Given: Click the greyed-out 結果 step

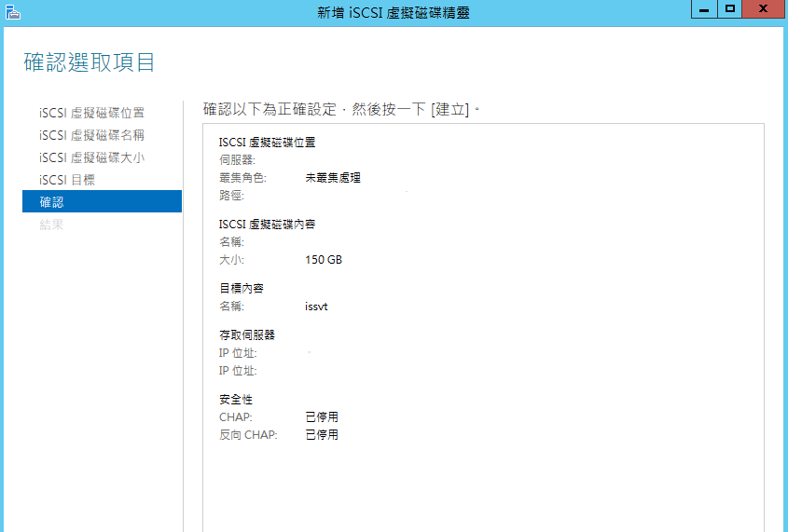Looking at the screenshot, I should pyautogui.click(x=51, y=225).
